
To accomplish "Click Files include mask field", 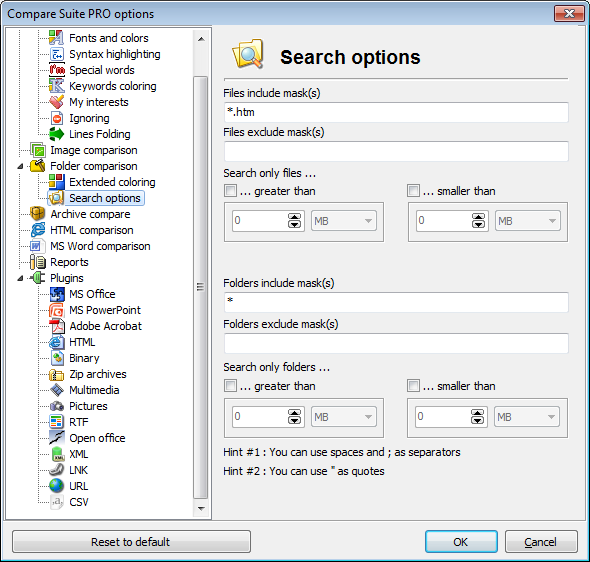I will pyautogui.click(x=396, y=112).
